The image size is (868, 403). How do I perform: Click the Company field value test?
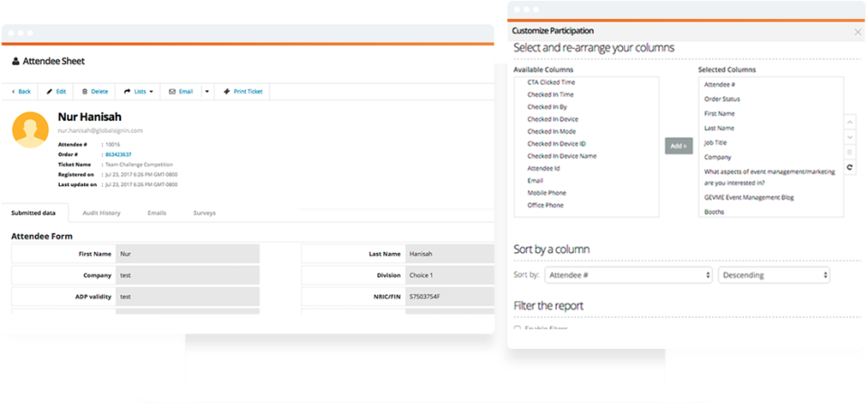(188, 275)
